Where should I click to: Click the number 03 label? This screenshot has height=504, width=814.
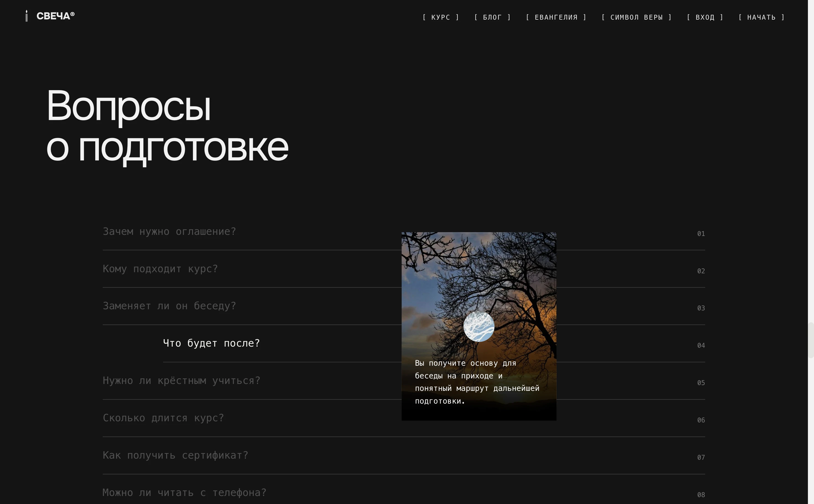coord(701,308)
